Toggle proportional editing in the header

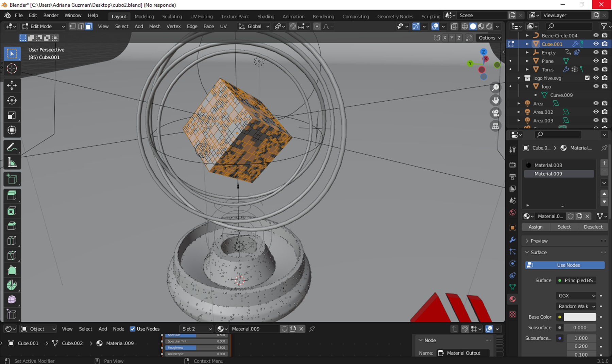coord(317,27)
